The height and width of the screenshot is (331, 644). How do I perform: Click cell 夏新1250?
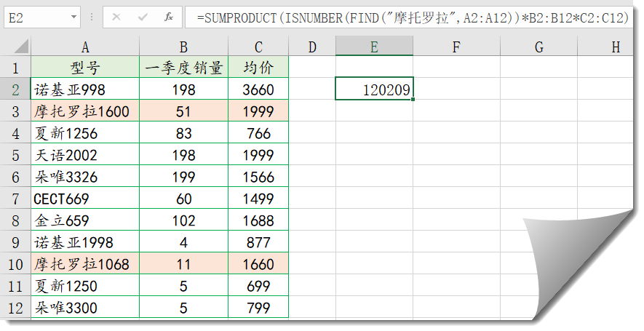pos(85,285)
